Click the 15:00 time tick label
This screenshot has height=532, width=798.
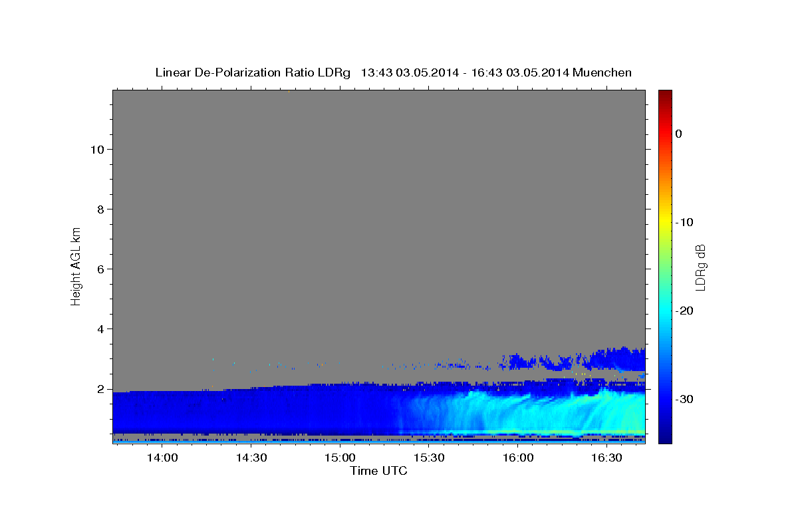pyautogui.click(x=340, y=458)
